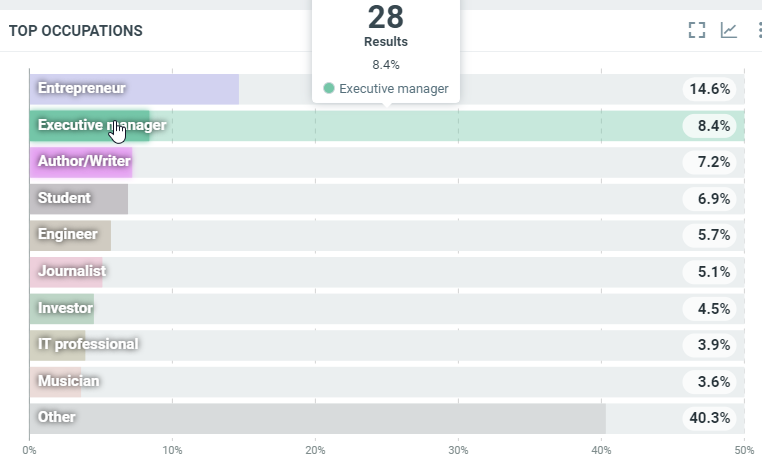Open the widget's three-dot options menu

click(758, 30)
